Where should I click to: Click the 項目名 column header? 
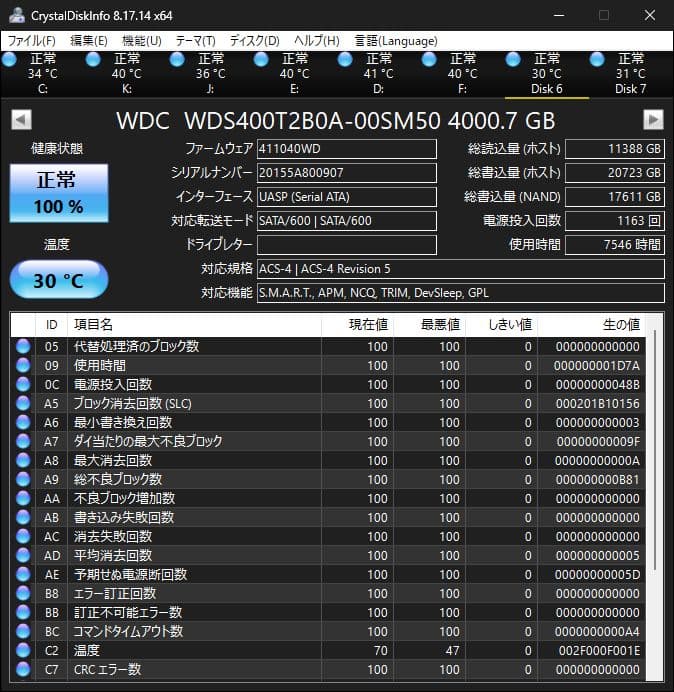[194, 325]
